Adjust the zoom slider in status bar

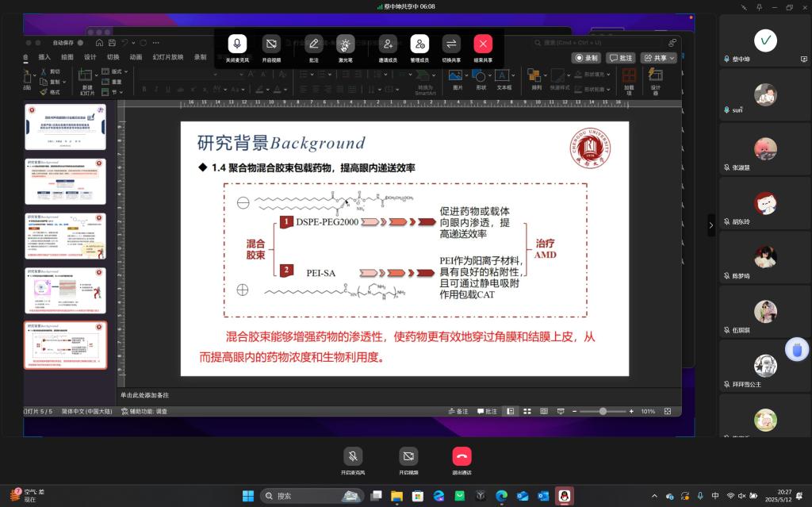[x=603, y=411]
